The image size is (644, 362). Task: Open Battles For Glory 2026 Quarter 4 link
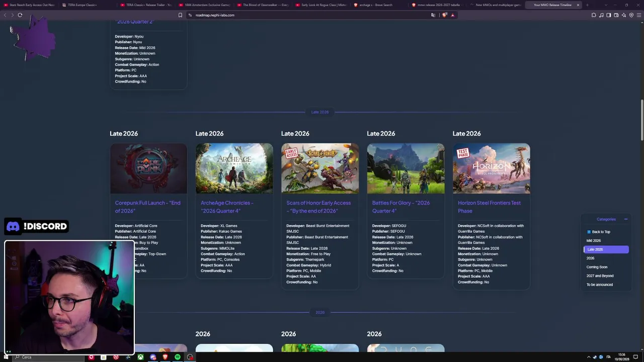[x=401, y=207]
